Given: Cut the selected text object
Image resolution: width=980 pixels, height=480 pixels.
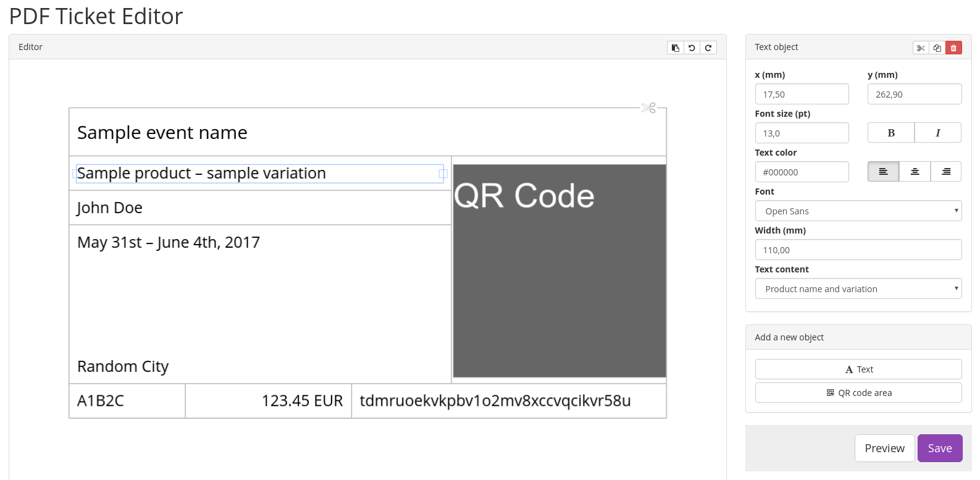Looking at the screenshot, I should [921, 48].
